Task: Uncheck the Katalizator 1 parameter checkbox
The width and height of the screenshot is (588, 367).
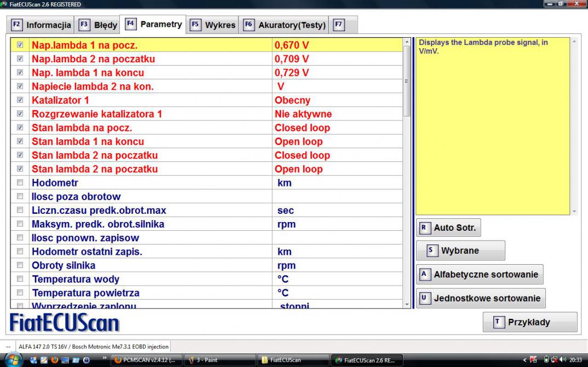Action: tap(20, 100)
